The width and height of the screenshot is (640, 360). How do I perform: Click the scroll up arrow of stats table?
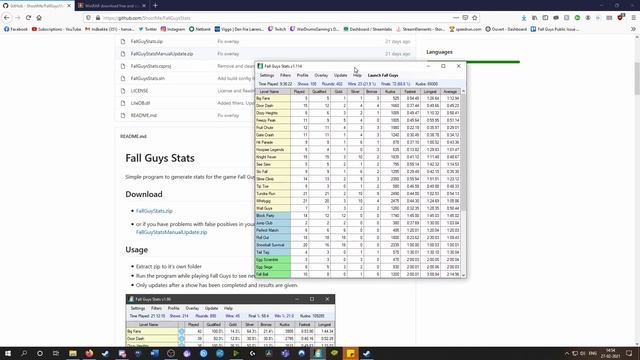click(x=463, y=91)
